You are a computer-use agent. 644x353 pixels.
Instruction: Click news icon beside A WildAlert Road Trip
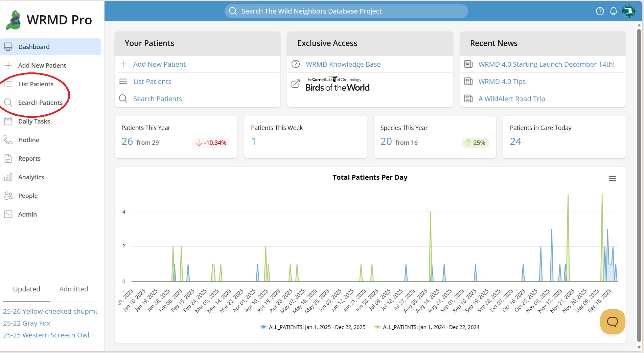(468, 98)
